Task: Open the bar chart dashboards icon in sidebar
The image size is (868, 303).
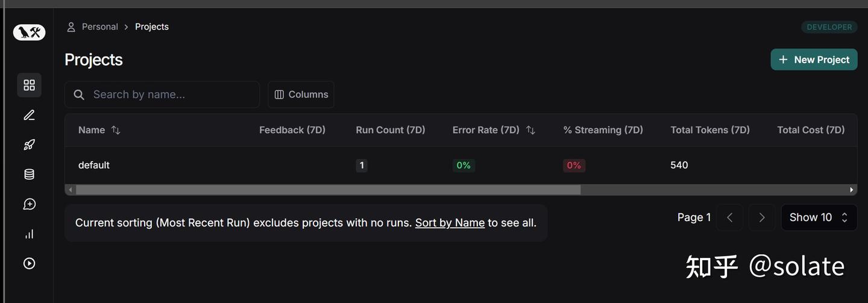Action: (29, 234)
